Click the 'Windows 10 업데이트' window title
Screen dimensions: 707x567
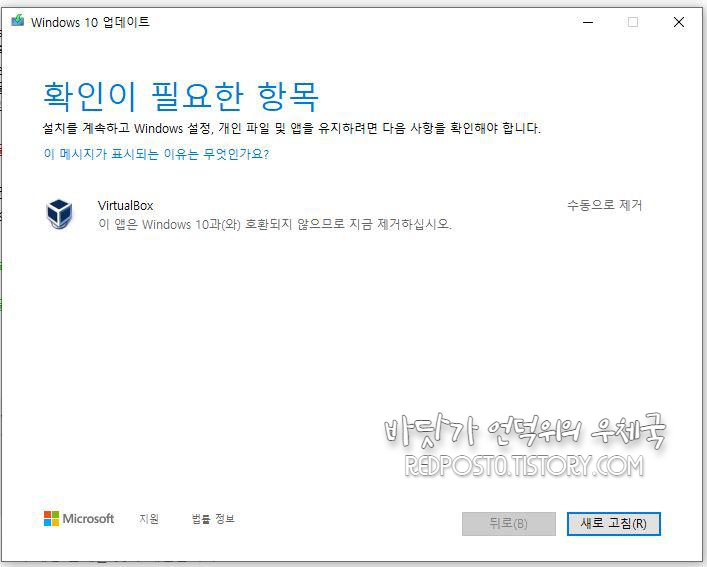90,22
